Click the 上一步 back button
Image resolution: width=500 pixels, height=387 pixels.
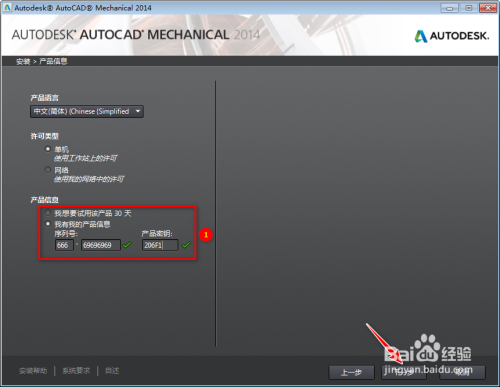tap(351, 372)
